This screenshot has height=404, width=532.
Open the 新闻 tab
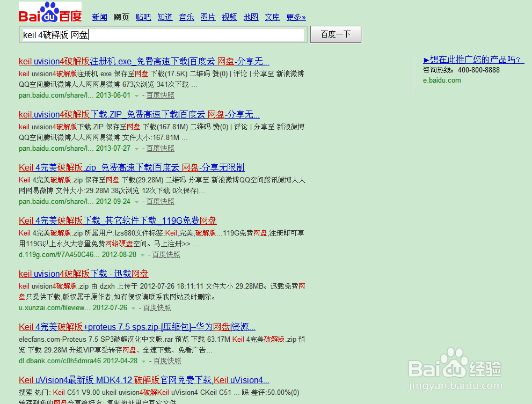(x=99, y=17)
